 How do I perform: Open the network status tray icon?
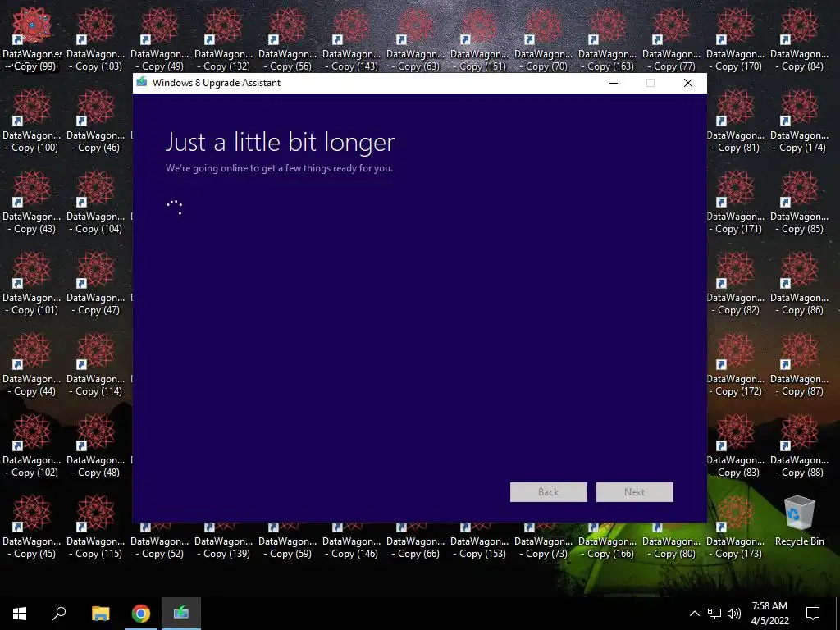tap(714, 614)
